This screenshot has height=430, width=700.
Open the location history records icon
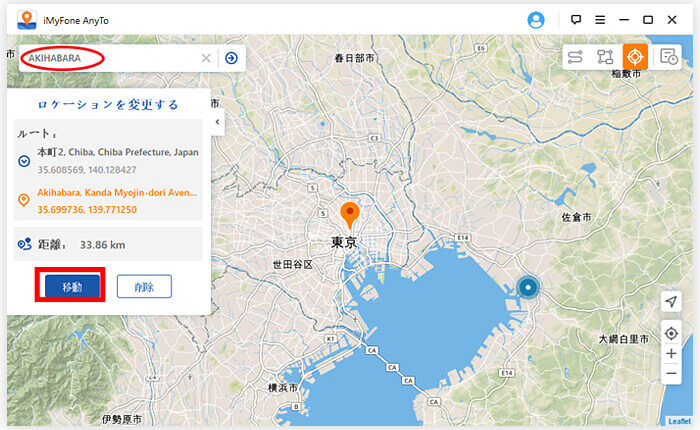pyautogui.click(x=669, y=57)
